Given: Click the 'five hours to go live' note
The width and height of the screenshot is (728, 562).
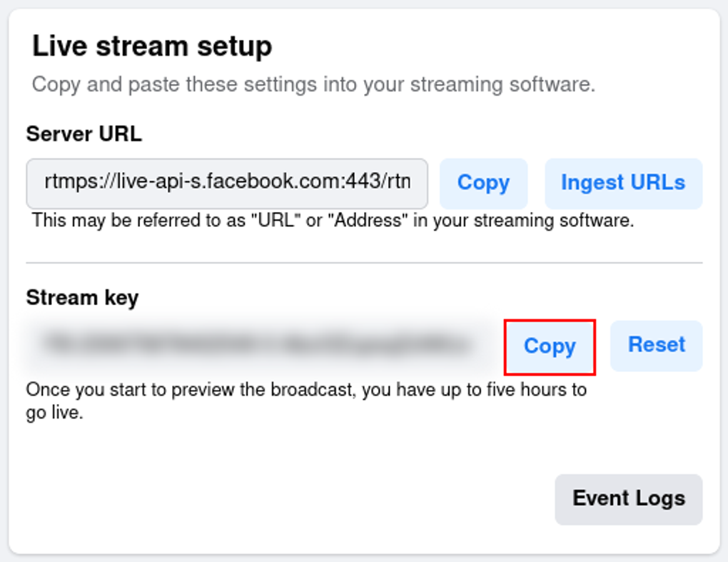Looking at the screenshot, I should click(x=306, y=401).
